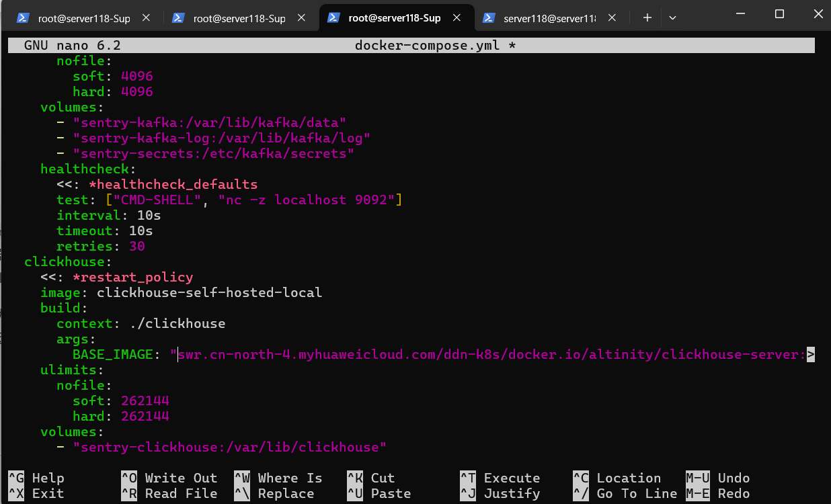The height and width of the screenshot is (504, 831).
Task: Click the ^O Write Out shortcut
Action: pyautogui.click(x=169, y=478)
